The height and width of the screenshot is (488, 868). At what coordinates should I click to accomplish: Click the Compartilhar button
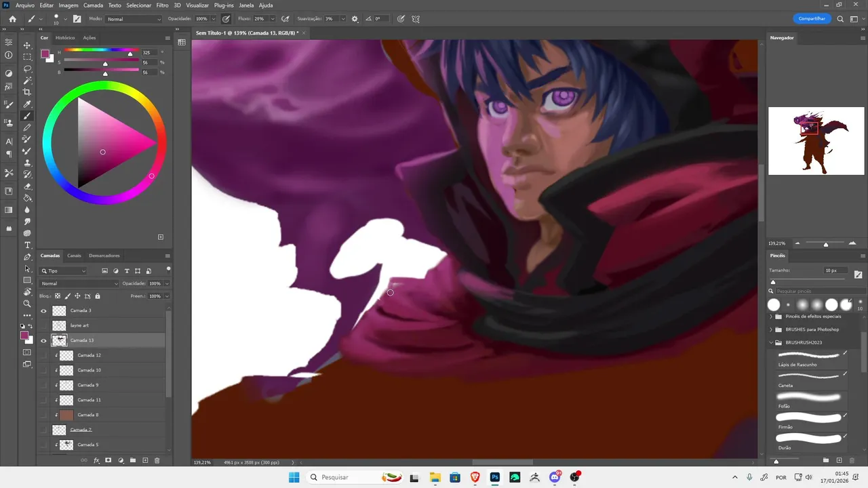[x=812, y=19]
